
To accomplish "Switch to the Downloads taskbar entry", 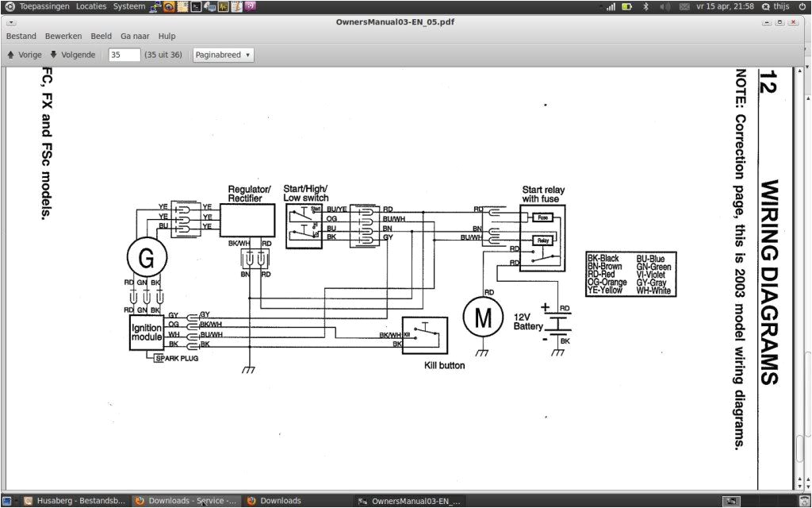I will pos(276,501).
